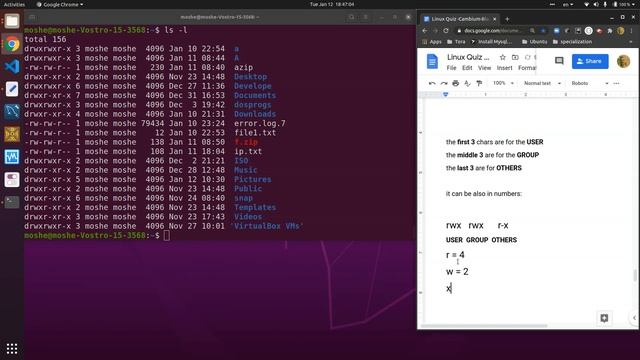Image resolution: width=640 pixels, height=360 pixels.
Task: Click the Undo icon in Docs toolbar
Action: point(432,83)
